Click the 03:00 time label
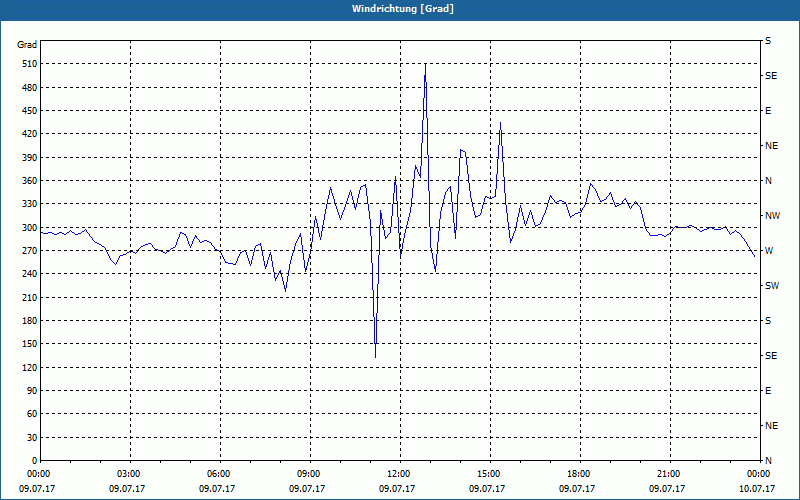The image size is (800, 500). (x=131, y=474)
